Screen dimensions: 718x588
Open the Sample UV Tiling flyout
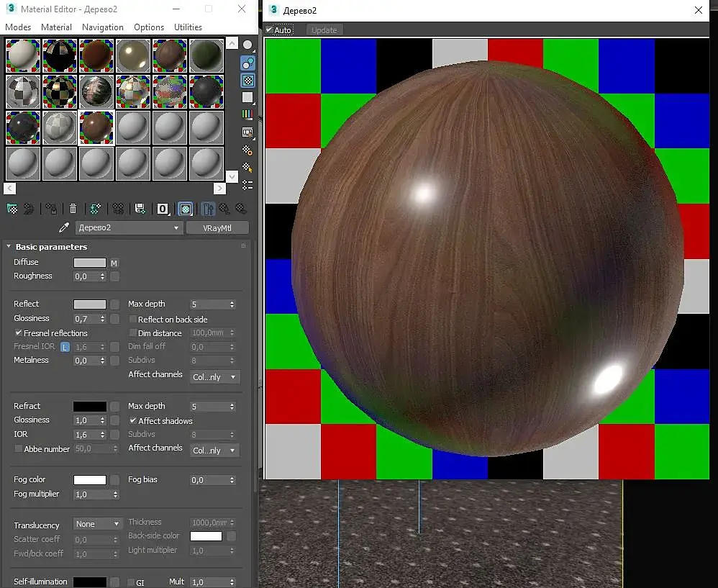tap(247, 98)
